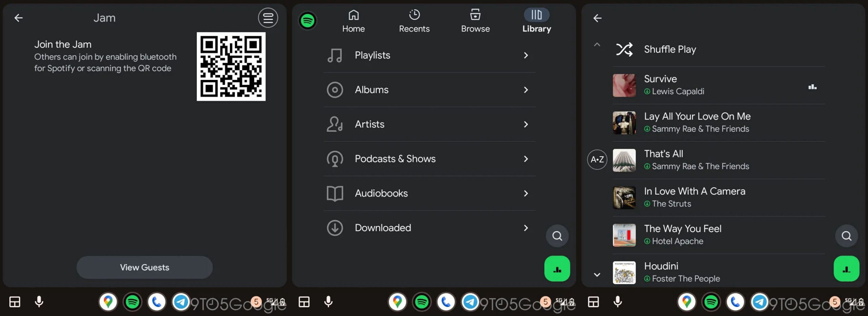
Task: Open the Spotify logo beside the Home tab
Action: click(x=308, y=21)
